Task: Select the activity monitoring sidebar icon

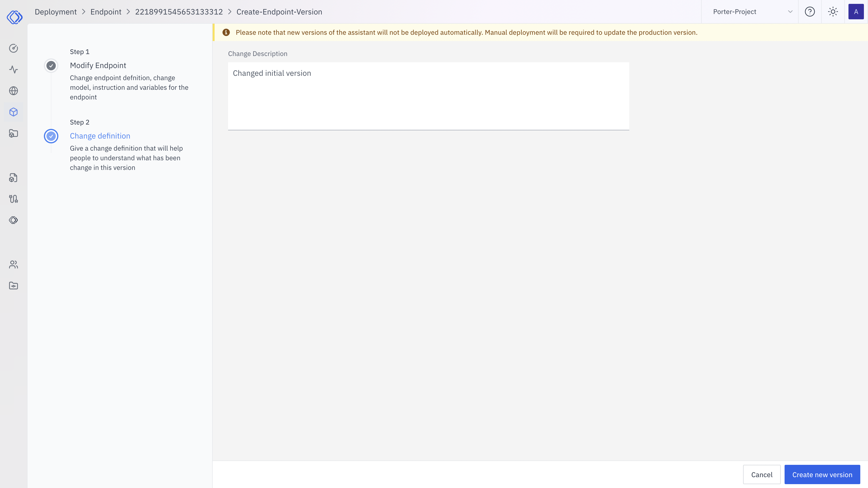Action: (x=14, y=70)
